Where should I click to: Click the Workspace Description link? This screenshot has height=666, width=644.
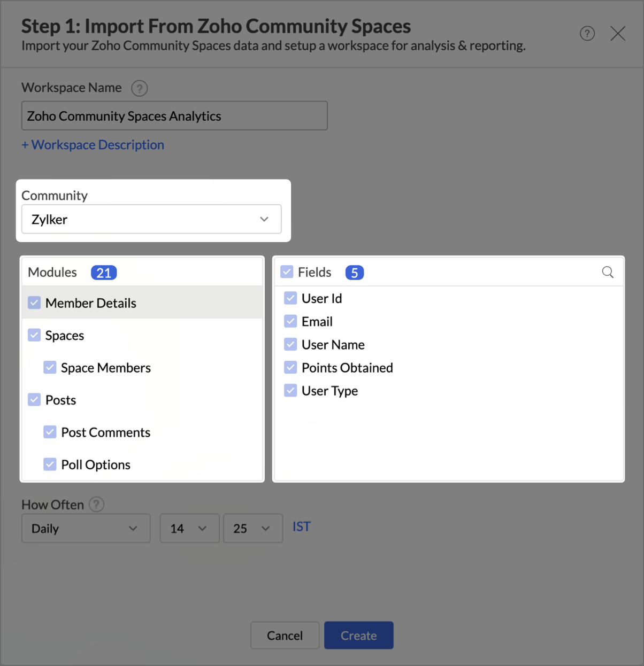93,145
